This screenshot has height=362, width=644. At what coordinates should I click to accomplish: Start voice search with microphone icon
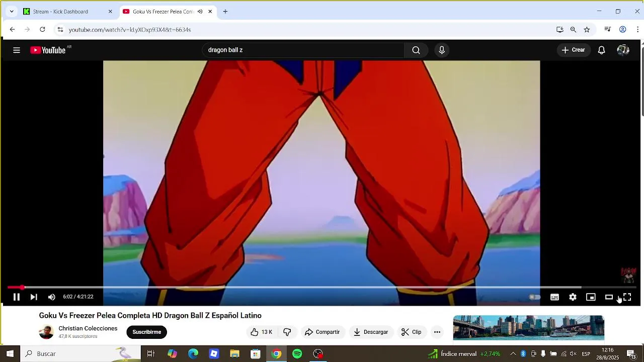(442, 50)
